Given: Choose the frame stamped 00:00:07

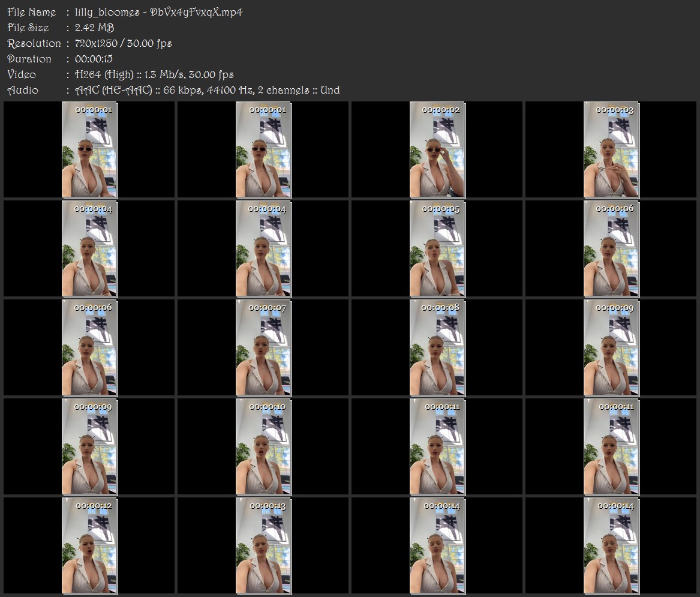Looking at the screenshot, I should (x=263, y=348).
